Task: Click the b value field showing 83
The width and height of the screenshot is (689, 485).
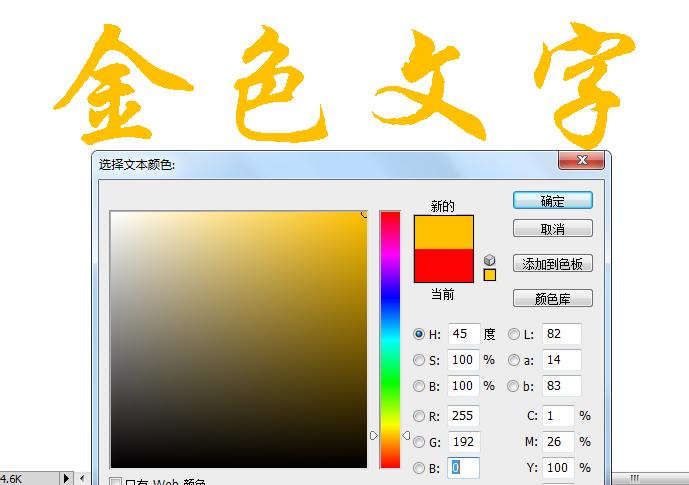Action: [562, 386]
